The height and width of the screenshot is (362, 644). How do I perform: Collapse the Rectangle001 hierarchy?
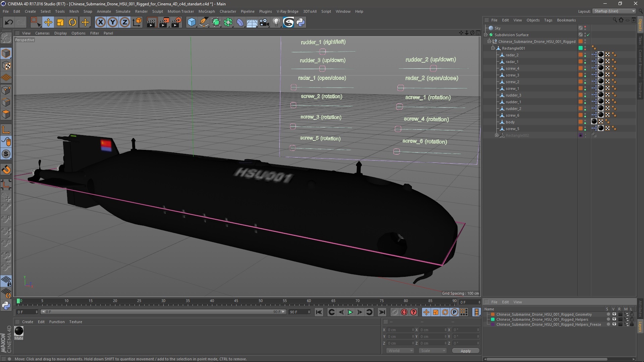coord(493,48)
